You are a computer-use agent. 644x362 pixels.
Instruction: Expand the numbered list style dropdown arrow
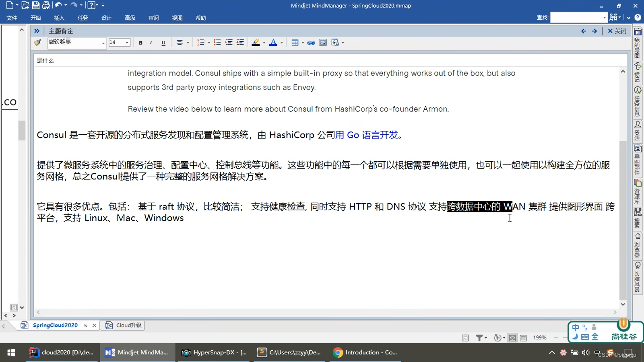(209, 43)
